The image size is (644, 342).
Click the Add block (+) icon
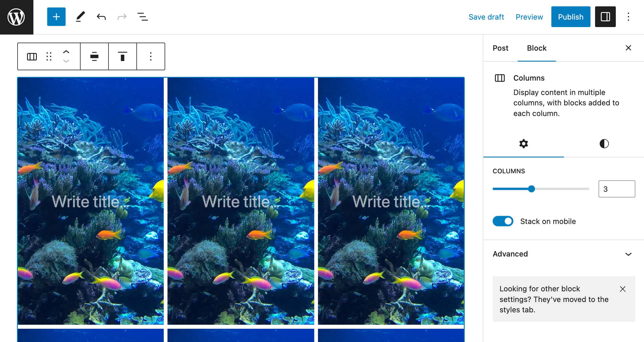tap(56, 17)
